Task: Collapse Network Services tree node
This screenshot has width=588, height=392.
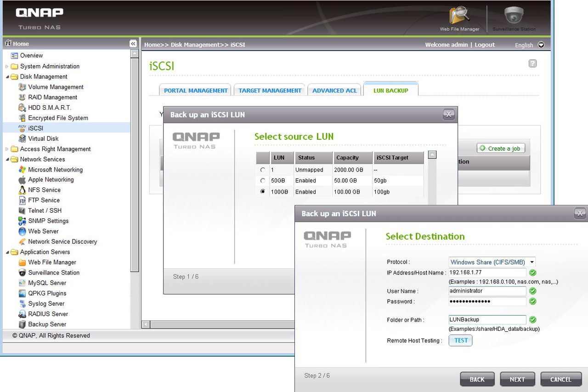Action: (7, 159)
